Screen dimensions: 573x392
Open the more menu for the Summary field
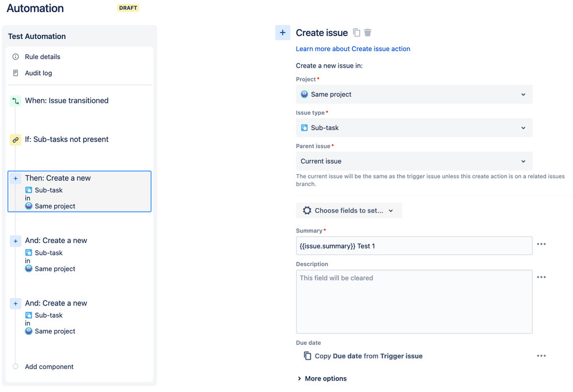click(x=541, y=244)
